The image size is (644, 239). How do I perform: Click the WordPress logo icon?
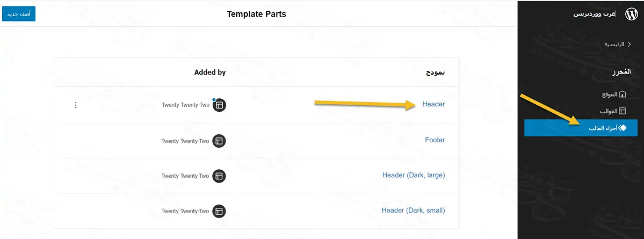tap(632, 15)
